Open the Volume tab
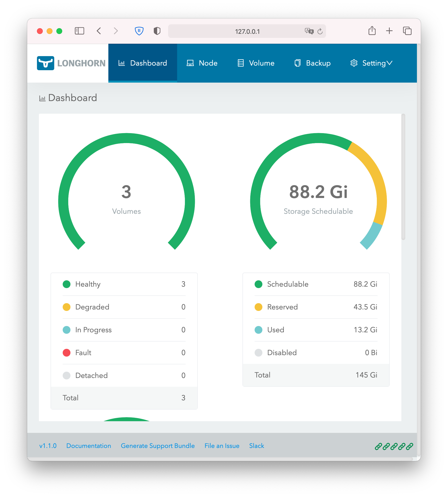The height and width of the screenshot is (497, 448). click(x=256, y=63)
